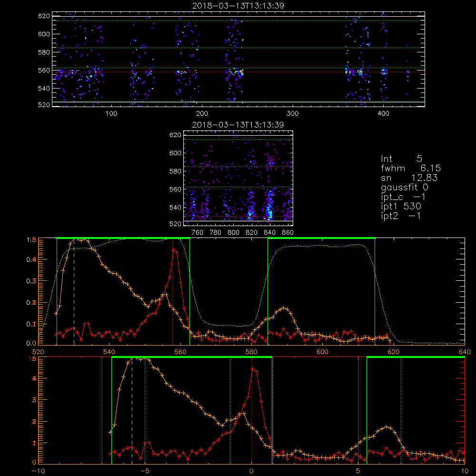Select the 'gaussfit 0' readout line
This screenshot has height=476, width=476.
405,187
